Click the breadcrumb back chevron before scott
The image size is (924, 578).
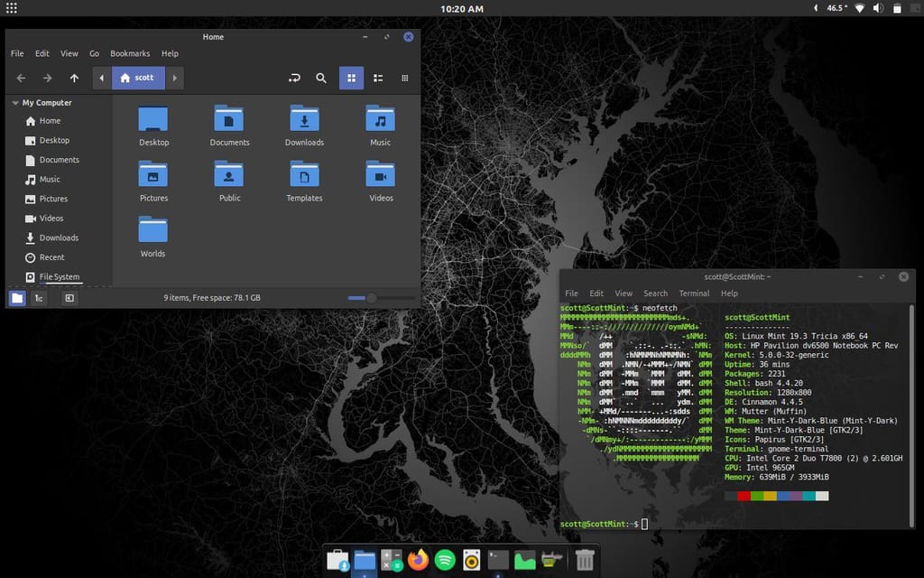101,78
